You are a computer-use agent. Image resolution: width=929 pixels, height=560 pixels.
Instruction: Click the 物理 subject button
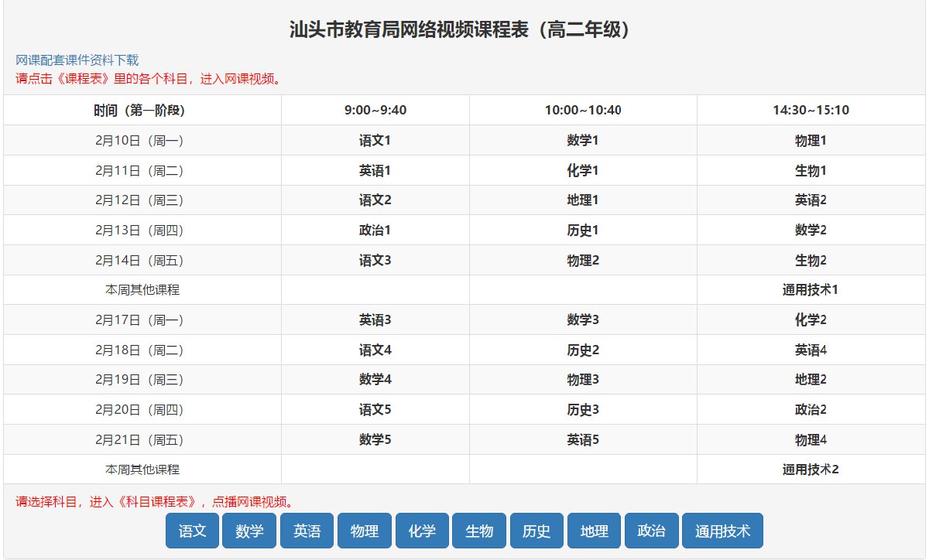[365, 531]
